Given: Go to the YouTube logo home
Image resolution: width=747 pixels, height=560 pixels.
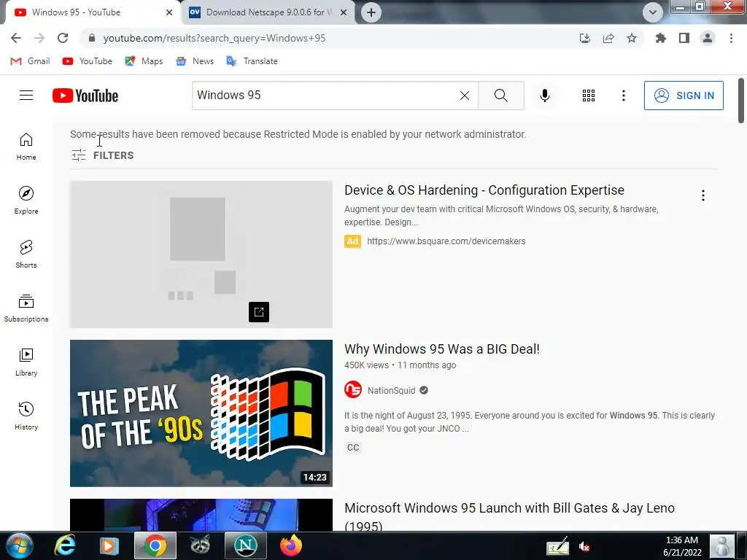Looking at the screenshot, I should point(85,96).
